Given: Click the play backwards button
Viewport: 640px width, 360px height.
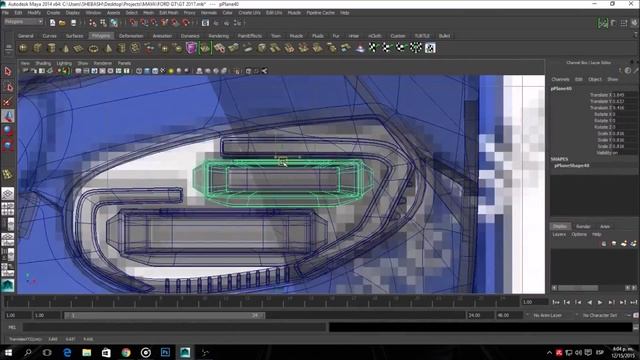Looking at the screenshot, I should point(589,302).
